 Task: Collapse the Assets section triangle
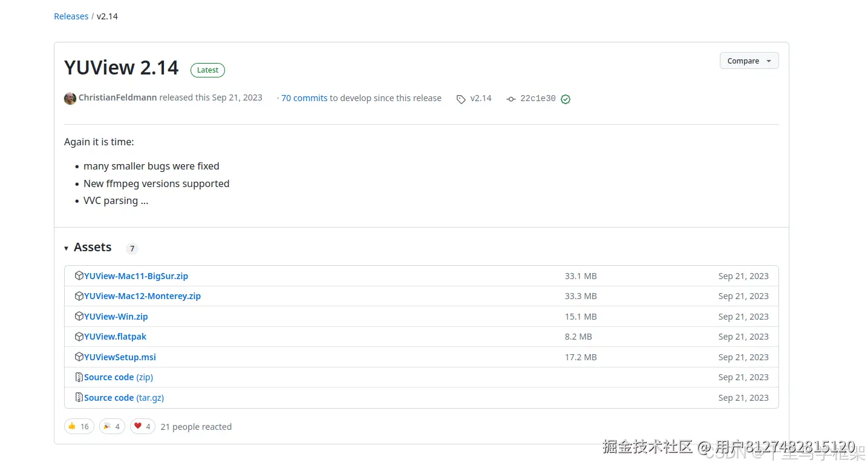[67, 248]
